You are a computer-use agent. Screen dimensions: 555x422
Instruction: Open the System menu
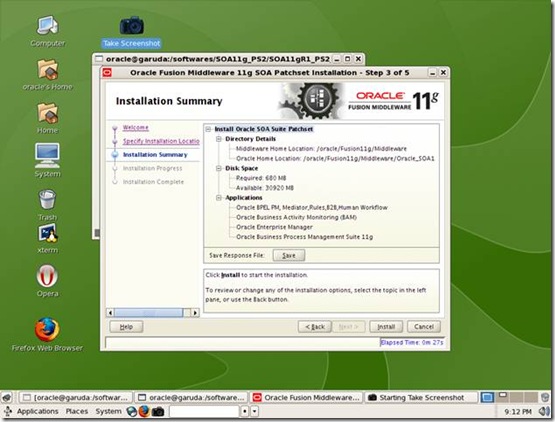click(x=108, y=411)
